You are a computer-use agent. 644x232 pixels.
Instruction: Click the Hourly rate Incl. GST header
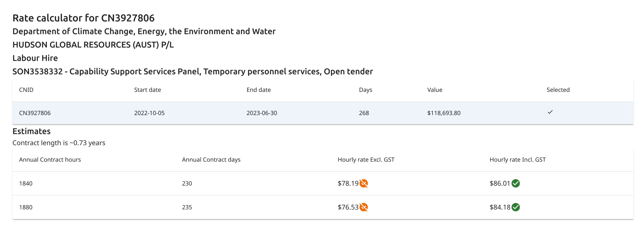pos(517,160)
